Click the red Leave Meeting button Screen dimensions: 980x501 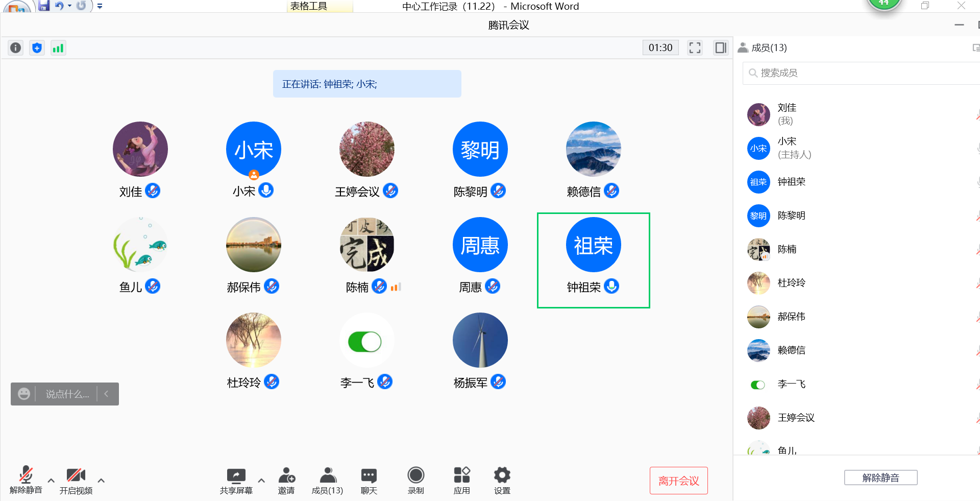(679, 481)
